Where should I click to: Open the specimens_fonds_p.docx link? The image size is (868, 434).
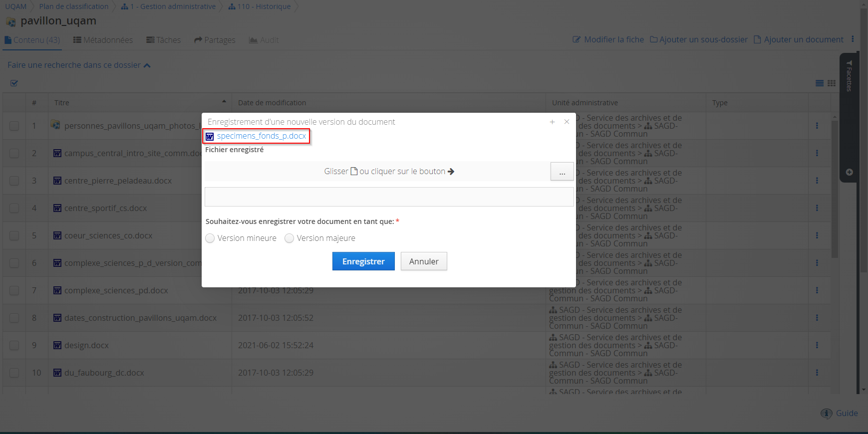tap(261, 136)
